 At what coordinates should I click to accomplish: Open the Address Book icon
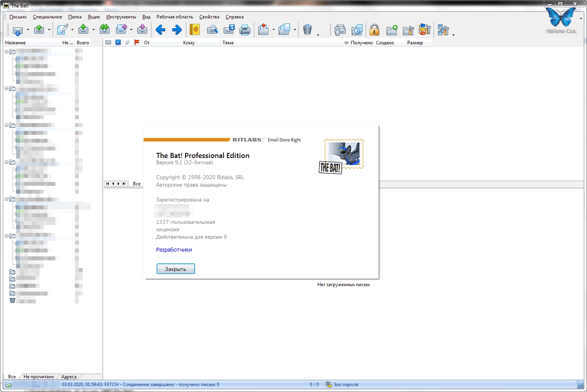click(195, 29)
